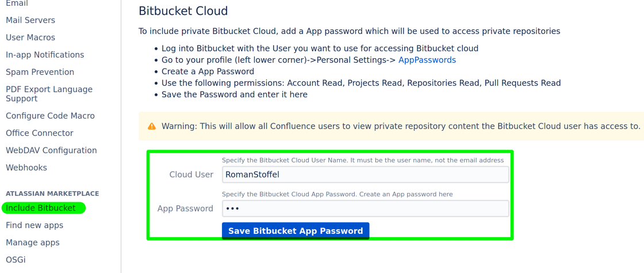Click the Email sidebar item

tap(17, 3)
